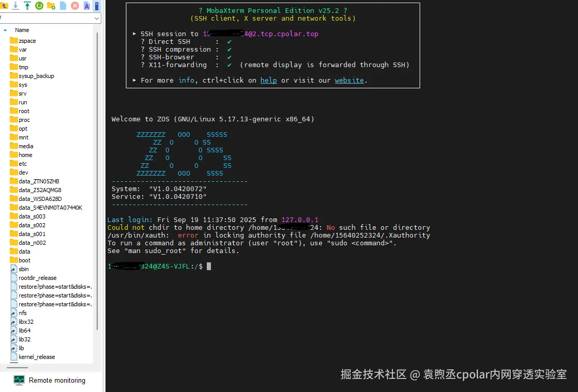
Task: Toggle the sort arrow beside Name header
Action: [x=5, y=30]
